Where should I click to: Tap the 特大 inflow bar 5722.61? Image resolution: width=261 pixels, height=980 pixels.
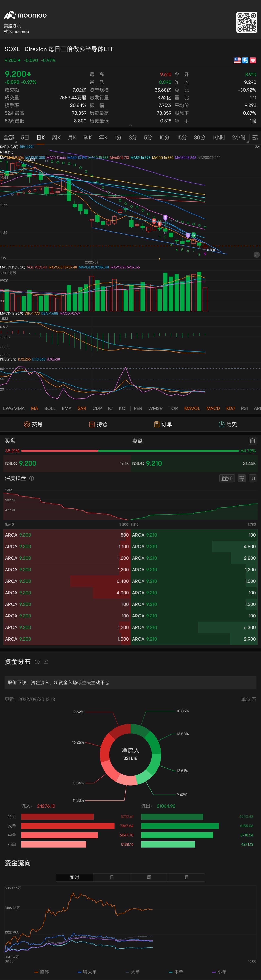click(x=58, y=816)
